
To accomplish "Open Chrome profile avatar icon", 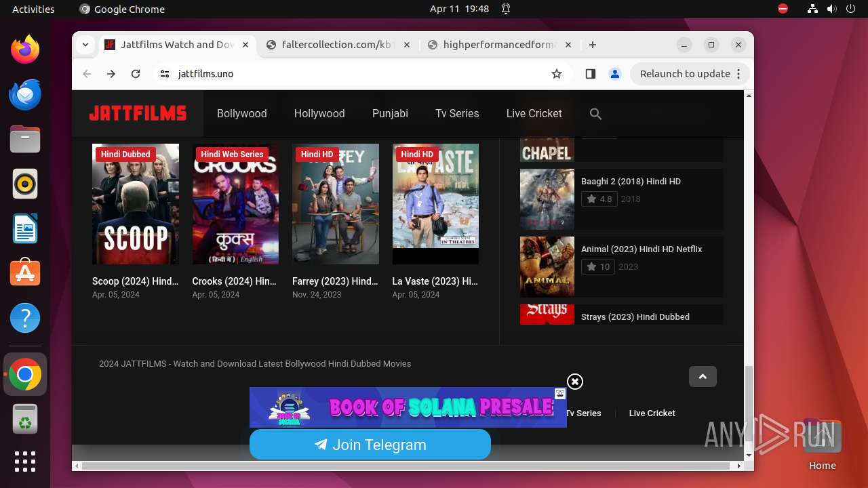I will (x=615, y=74).
